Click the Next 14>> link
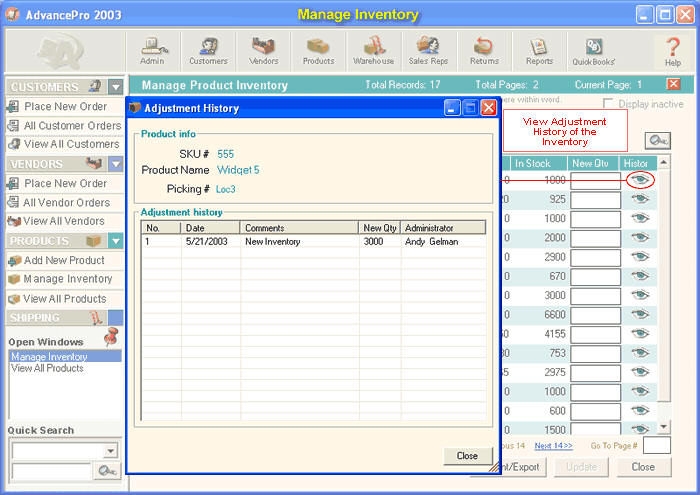Screen dimensions: 700x495 click(554, 445)
